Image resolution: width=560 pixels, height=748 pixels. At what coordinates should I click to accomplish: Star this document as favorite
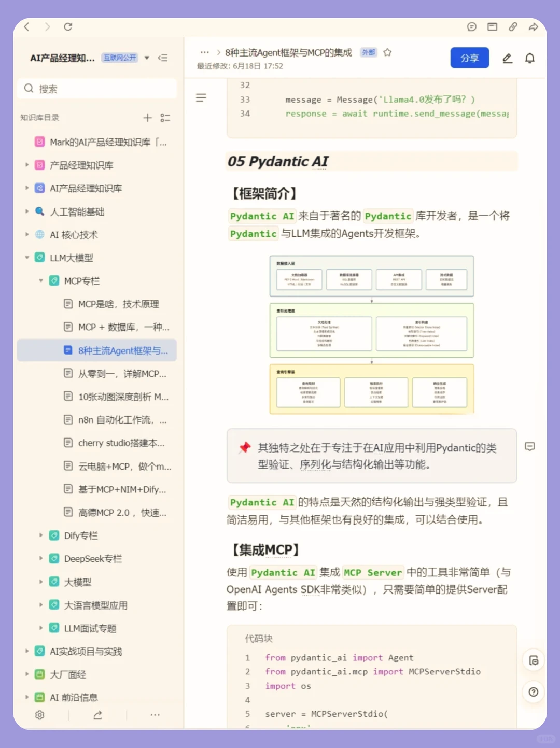point(387,52)
